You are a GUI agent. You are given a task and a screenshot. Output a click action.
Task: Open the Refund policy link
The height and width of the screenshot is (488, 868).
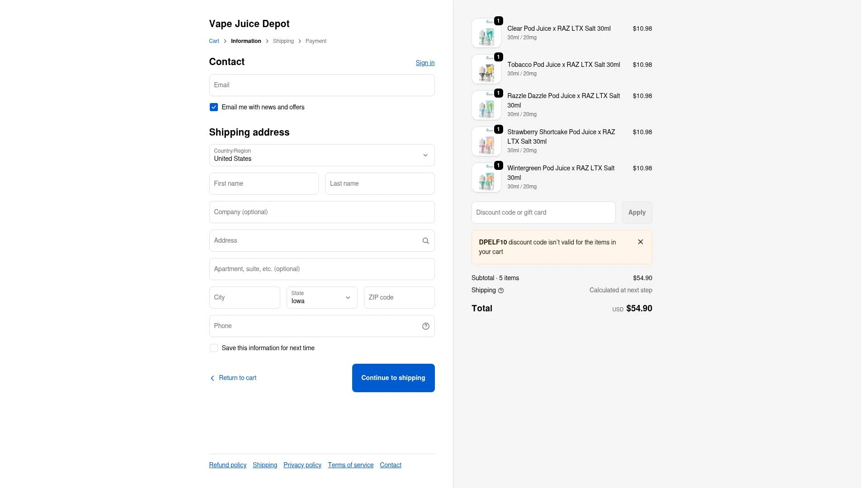click(x=228, y=465)
